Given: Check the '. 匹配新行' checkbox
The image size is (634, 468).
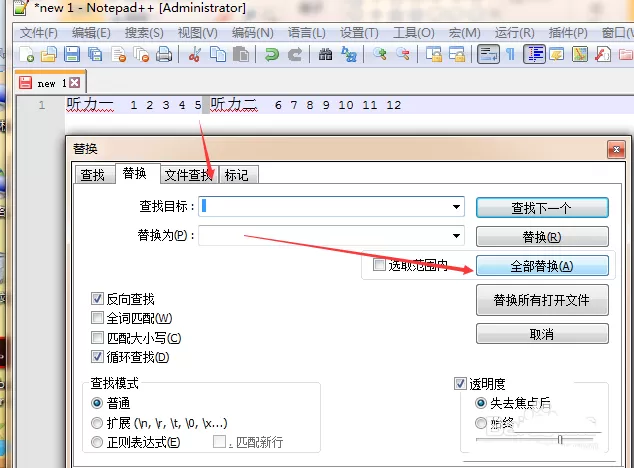Looking at the screenshot, I should coord(219,441).
